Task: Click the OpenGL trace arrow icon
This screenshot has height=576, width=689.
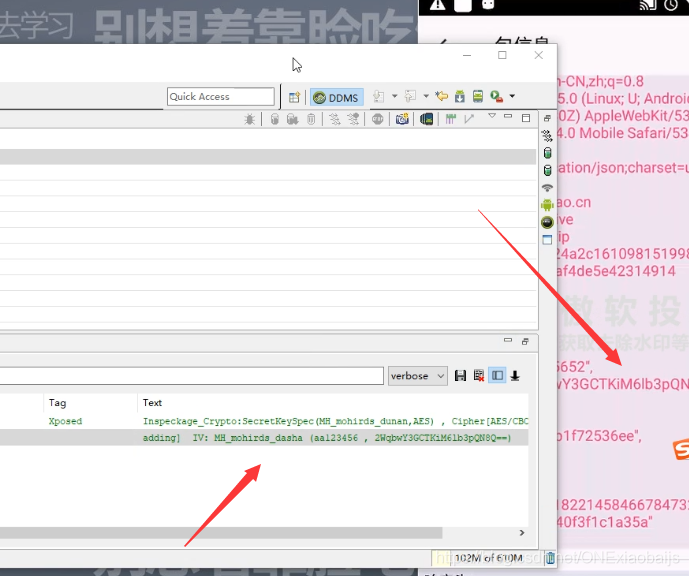Action: 469,119
